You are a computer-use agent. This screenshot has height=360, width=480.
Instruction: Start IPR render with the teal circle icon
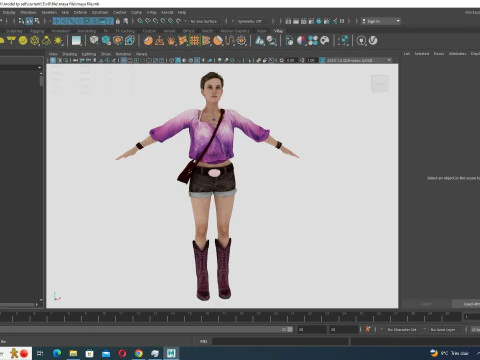click(319, 21)
